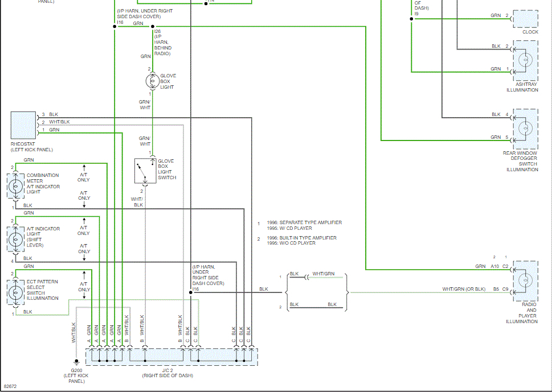
Task: Click the 'G200 (LEFT KICK PANEL)' label
Action: point(76,376)
